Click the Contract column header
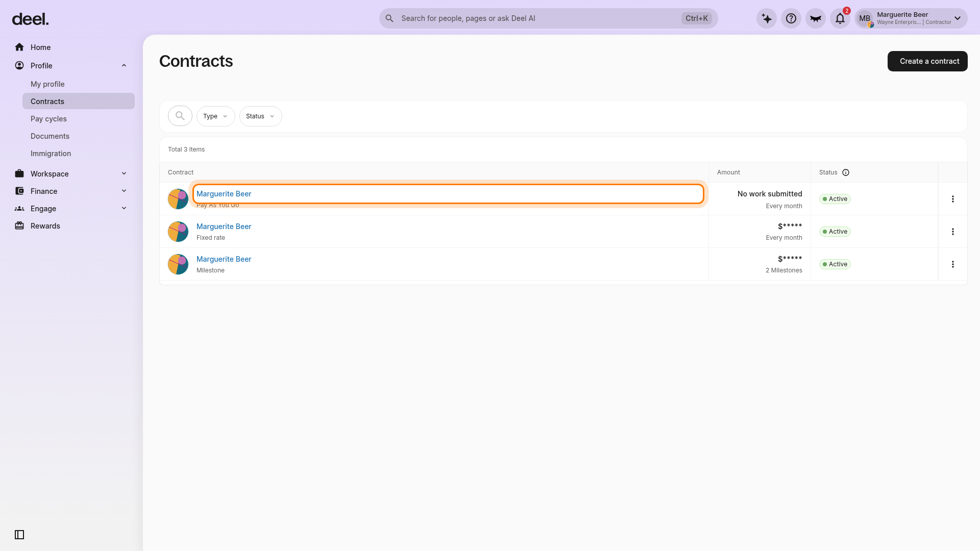 181,172
